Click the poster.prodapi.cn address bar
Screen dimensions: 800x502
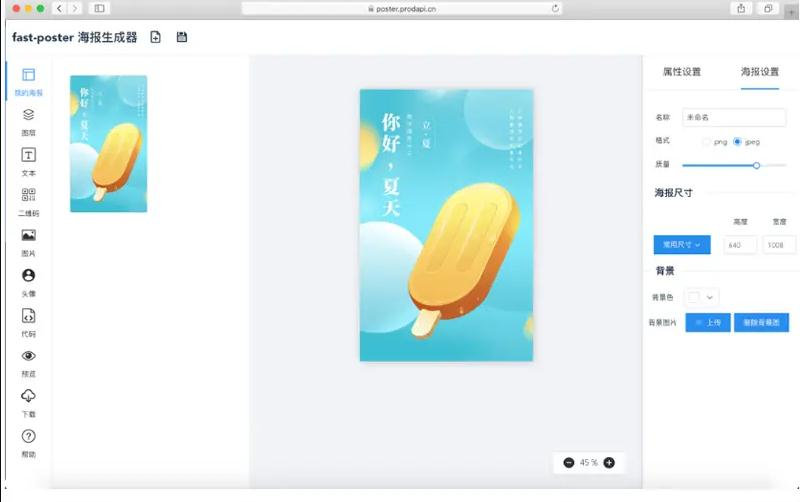402,8
